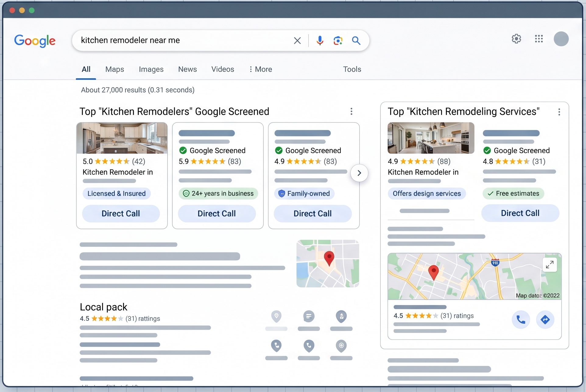Open the small map thumbnail in main results
The image size is (586, 392).
click(328, 264)
